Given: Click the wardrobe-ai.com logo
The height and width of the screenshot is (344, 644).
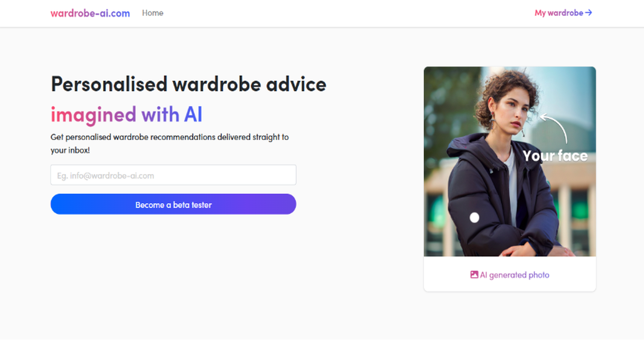Looking at the screenshot, I should (x=90, y=13).
